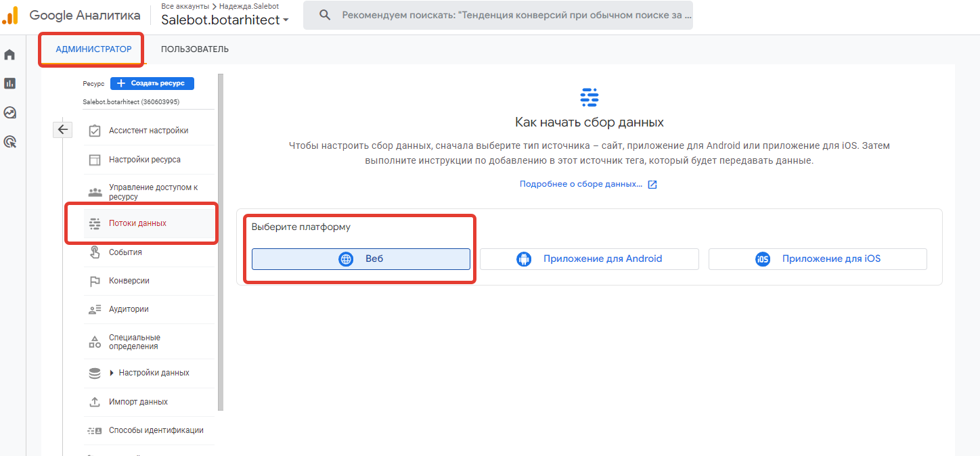980x456 pixels.
Task: Click the Создать ресурс button
Action: (152, 83)
